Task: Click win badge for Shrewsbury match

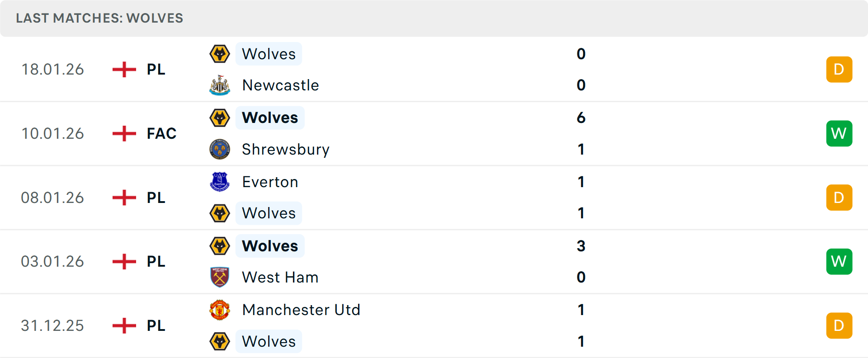Action: (839, 133)
